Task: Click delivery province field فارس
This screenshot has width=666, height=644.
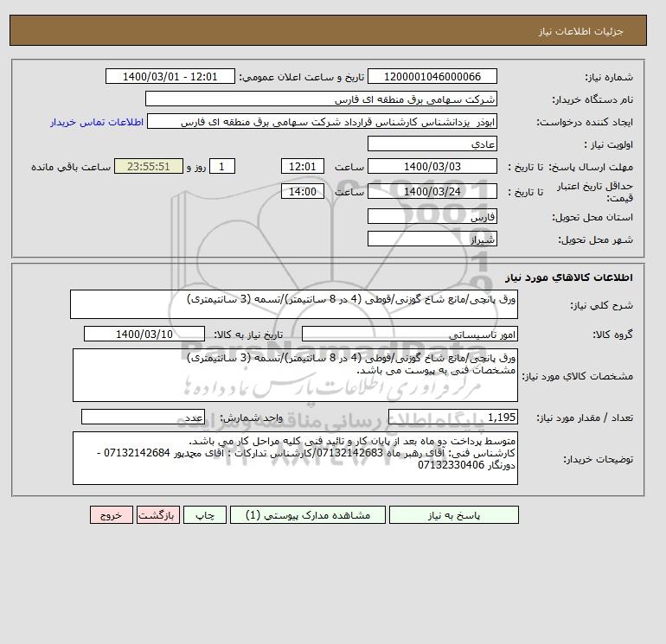Action: 432,216
